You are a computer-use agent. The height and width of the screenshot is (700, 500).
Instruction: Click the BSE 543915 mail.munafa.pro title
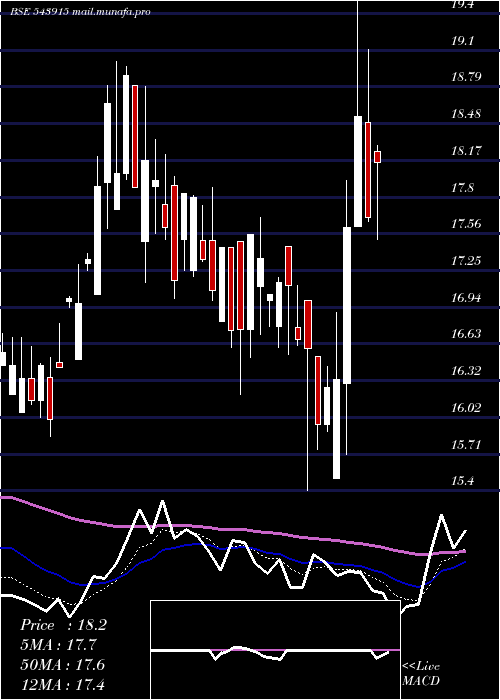point(81,12)
